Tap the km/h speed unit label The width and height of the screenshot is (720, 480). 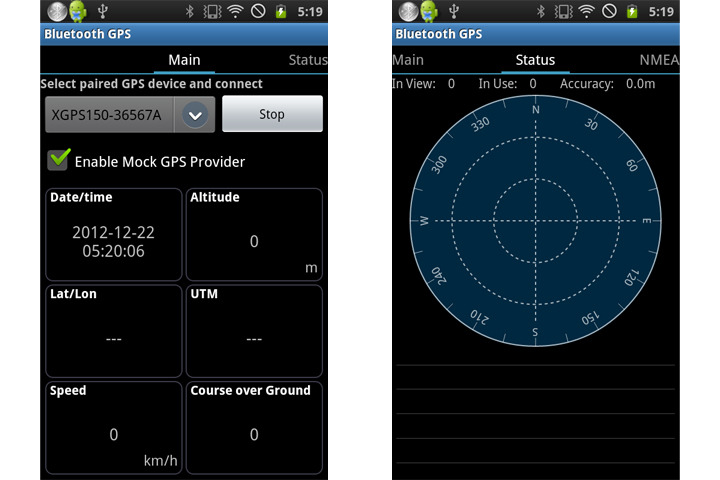point(160,460)
